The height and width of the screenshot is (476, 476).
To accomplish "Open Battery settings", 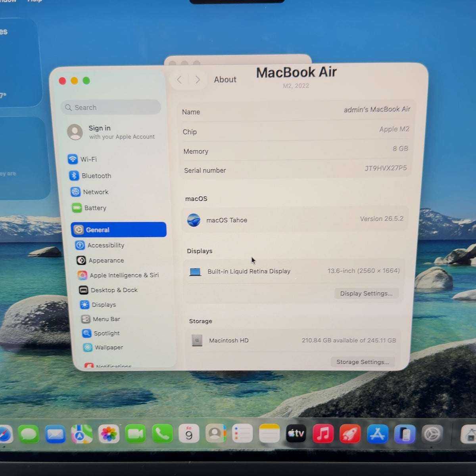I will point(89,208).
